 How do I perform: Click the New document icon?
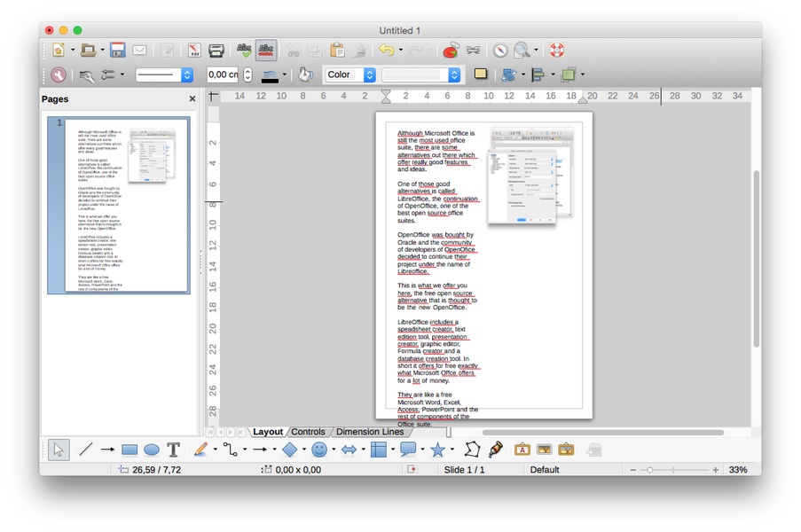coord(59,50)
